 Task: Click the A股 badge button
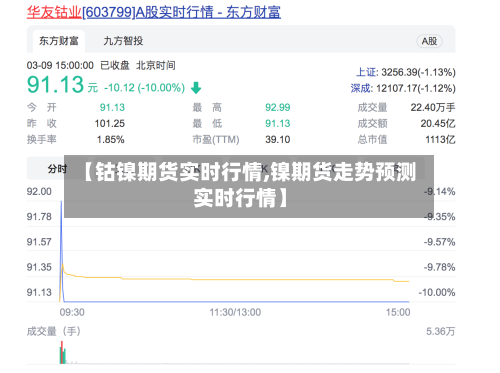point(429,41)
